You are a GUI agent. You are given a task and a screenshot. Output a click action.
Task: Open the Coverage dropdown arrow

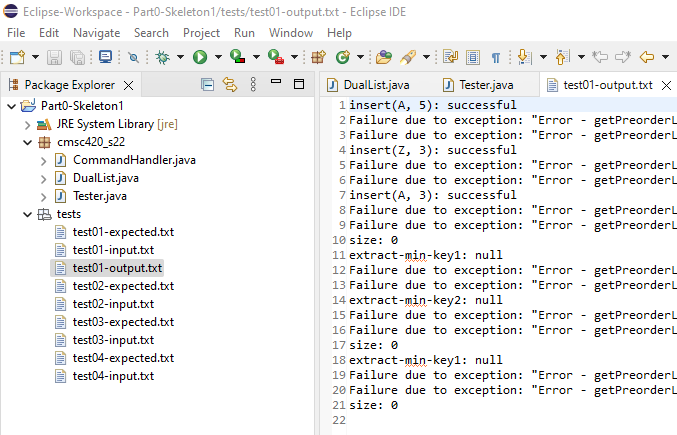(x=256, y=57)
